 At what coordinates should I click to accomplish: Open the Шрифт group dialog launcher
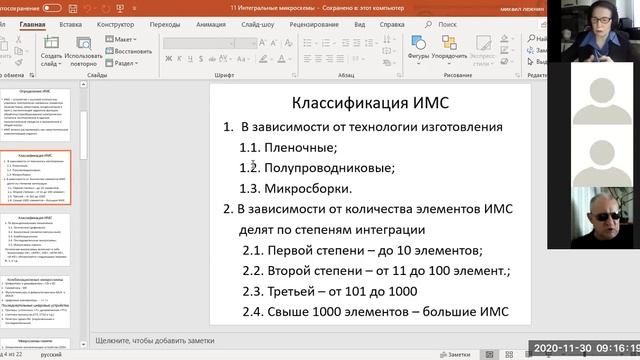pos(294,75)
